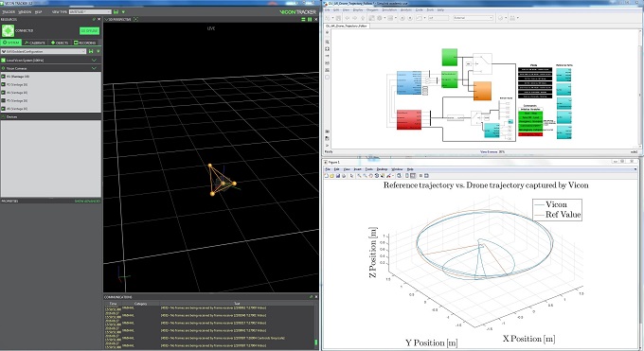The height and width of the screenshot is (351, 644).
Task: Open the WINDOW menu in Vicon Tracker
Action: tap(25, 12)
